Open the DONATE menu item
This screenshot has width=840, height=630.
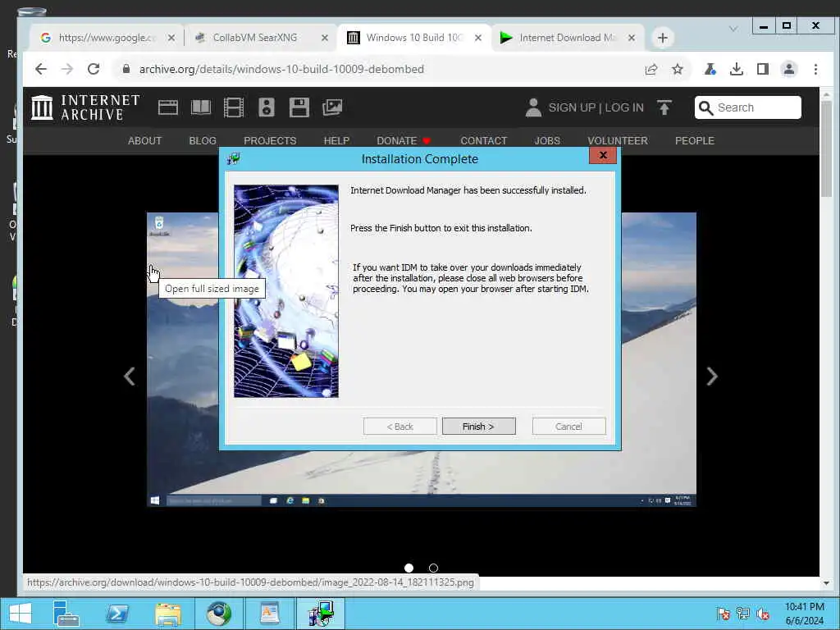(x=404, y=141)
